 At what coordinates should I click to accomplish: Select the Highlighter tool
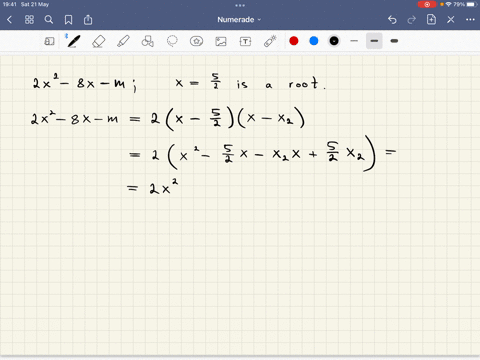(123, 41)
